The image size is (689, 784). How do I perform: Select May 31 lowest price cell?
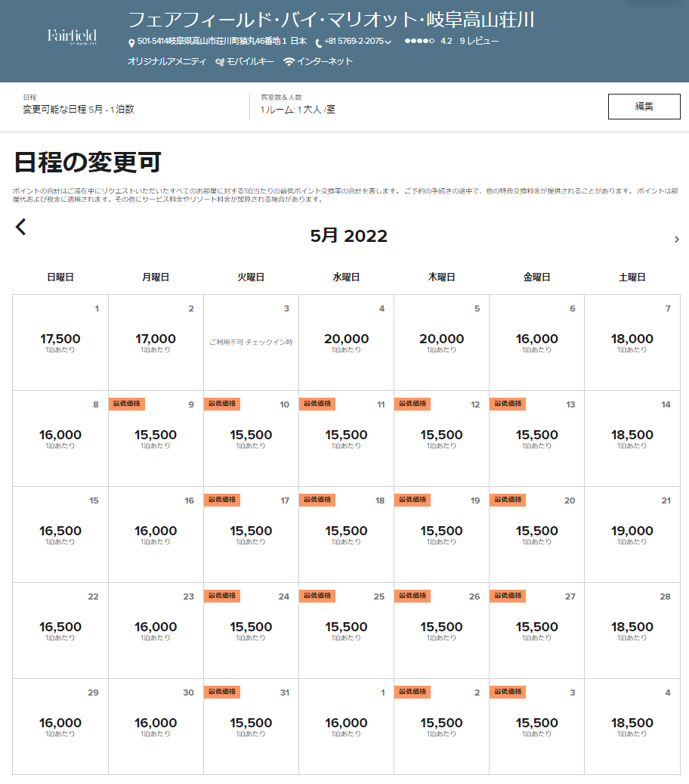(251, 727)
